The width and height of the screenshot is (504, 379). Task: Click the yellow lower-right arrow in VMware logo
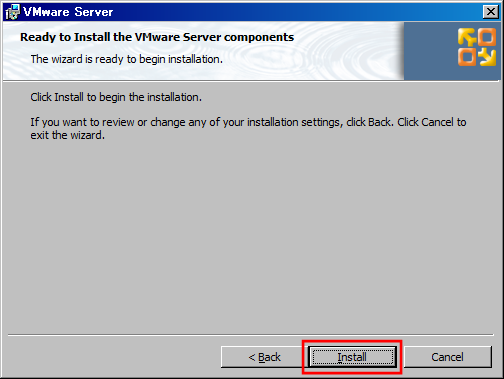pyautogui.click(x=487, y=57)
